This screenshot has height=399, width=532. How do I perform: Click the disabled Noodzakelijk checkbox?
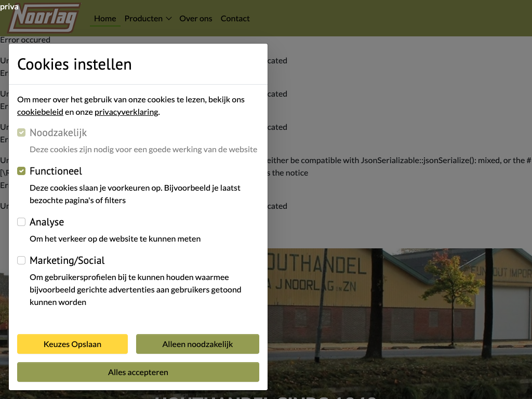tap(21, 133)
